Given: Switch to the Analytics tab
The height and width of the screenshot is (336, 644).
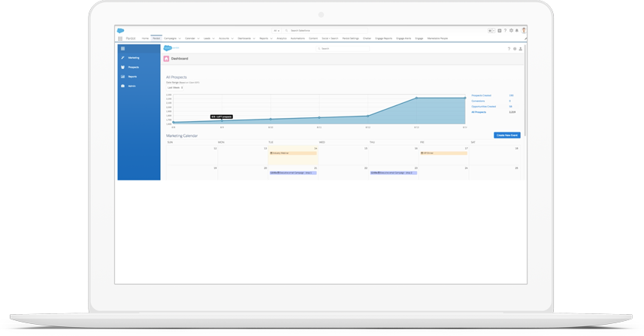Looking at the screenshot, I should (281, 38).
